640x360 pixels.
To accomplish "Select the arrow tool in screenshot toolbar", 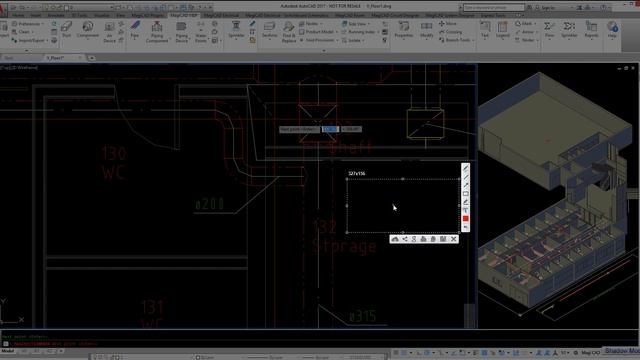I will [x=465, y=185].
